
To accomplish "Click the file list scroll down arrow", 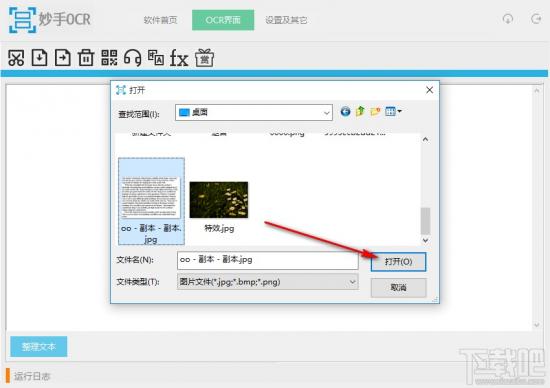I will (x=425, y=240).
